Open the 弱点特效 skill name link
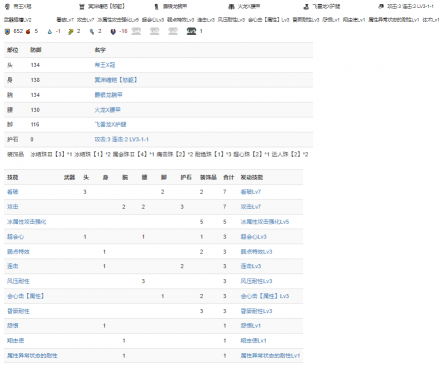 point(18,252)
